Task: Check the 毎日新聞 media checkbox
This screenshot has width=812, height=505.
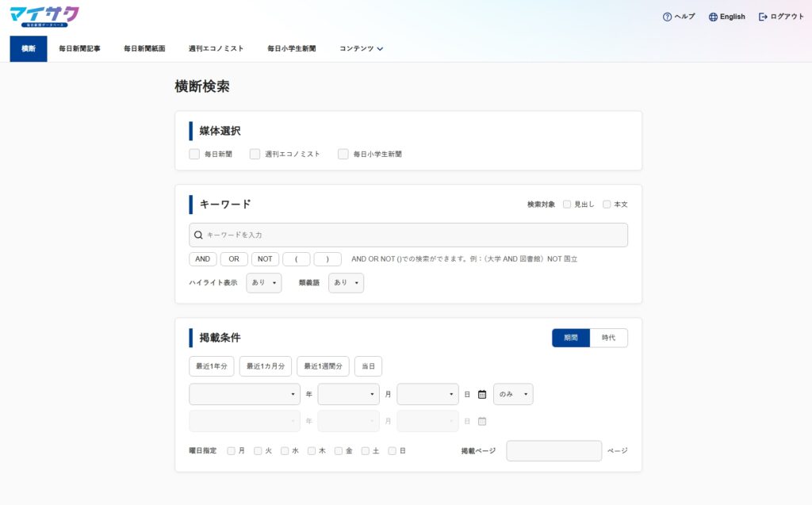Action: (194, 154)
